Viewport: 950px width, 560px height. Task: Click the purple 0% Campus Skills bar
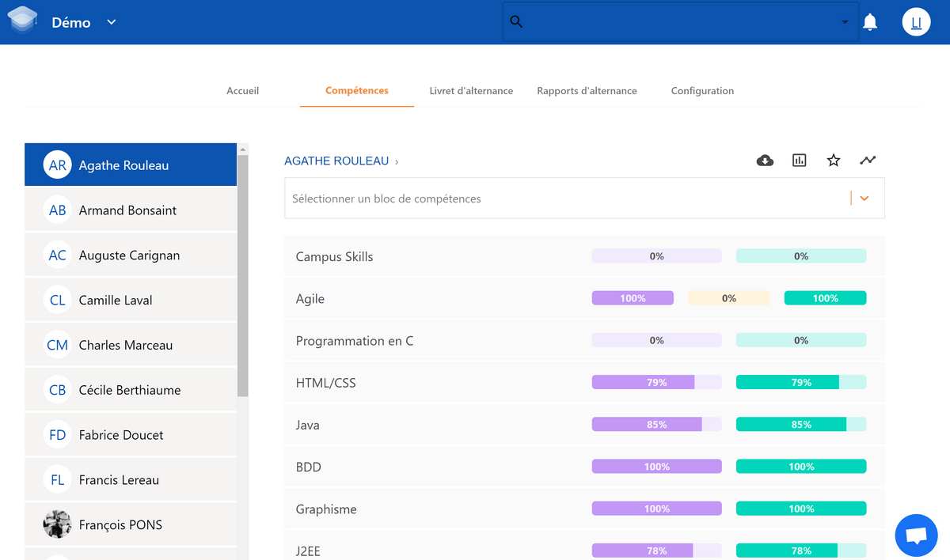click(x=657, y=256)
